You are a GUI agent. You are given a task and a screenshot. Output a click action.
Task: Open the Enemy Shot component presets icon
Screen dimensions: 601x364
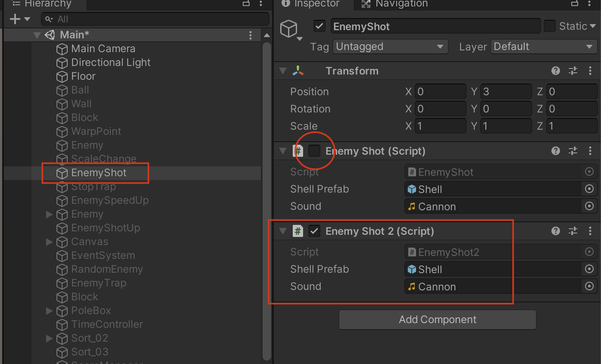573,151
